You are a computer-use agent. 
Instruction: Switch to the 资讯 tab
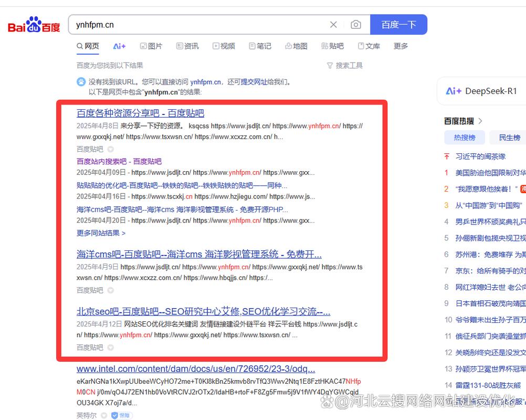coord(187,46)
